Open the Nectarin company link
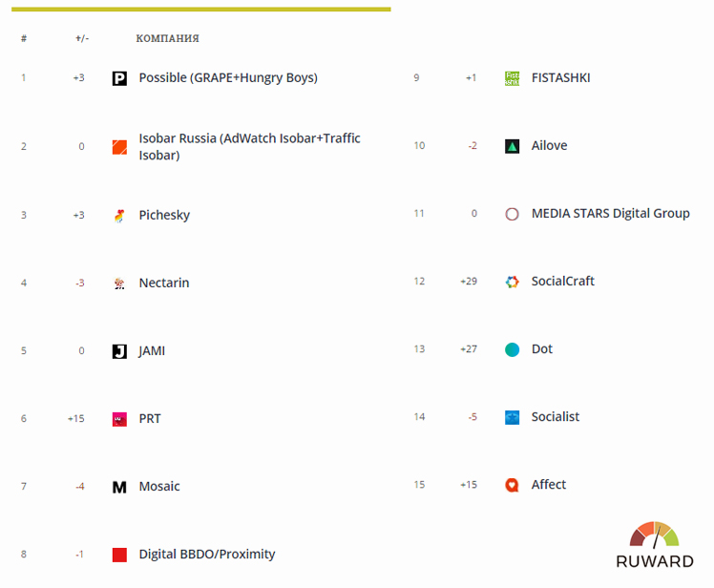The height and width of the screenshot is (588, 714). point(164,283)
